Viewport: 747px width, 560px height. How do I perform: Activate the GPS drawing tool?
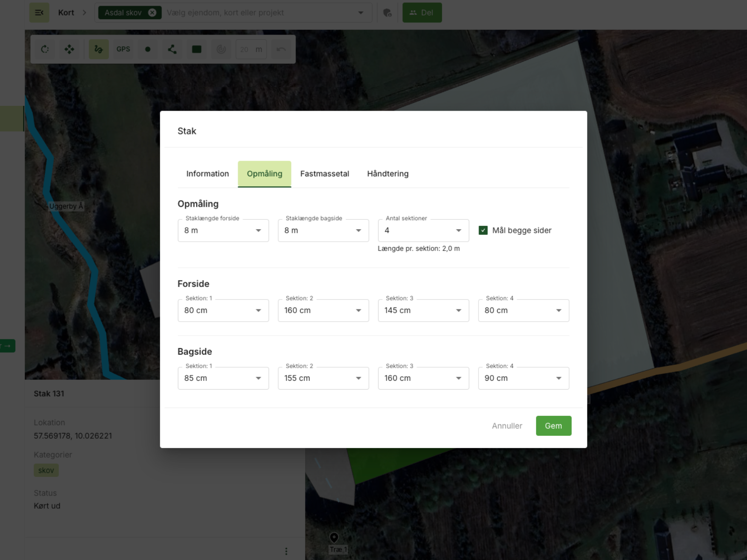[123, 49]
